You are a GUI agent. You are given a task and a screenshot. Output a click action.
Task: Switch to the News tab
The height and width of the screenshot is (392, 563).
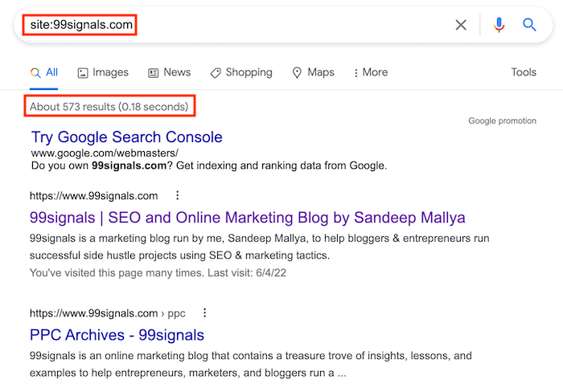click(x=170, y=72)
